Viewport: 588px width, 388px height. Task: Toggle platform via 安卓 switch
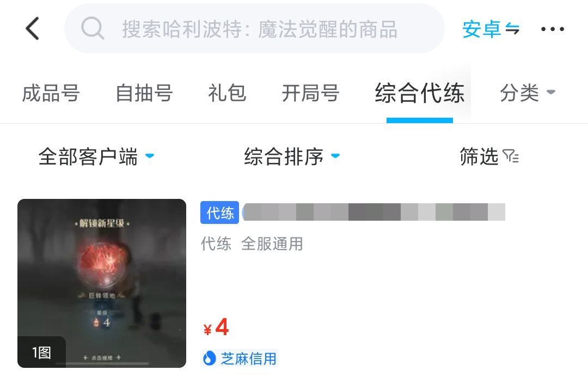(491, 29)
